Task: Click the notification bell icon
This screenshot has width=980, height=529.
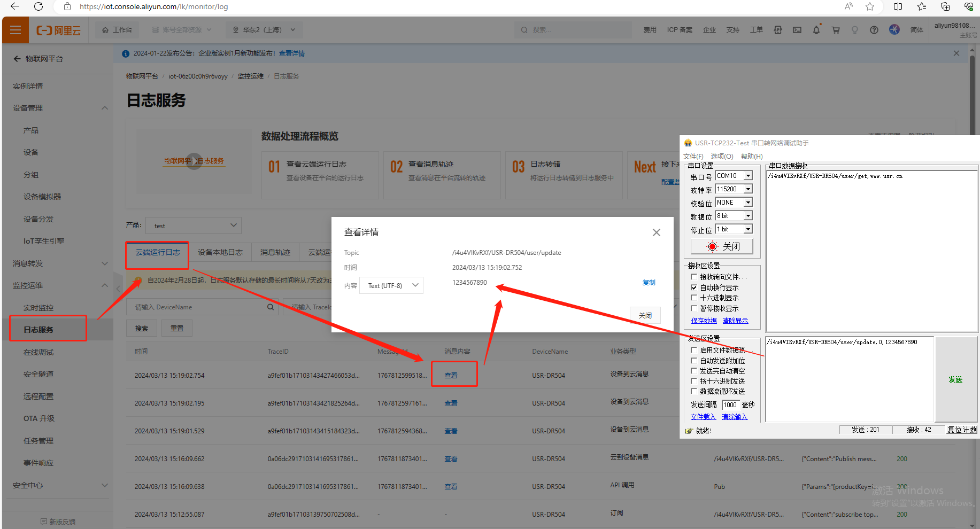Action: (816, 30)
